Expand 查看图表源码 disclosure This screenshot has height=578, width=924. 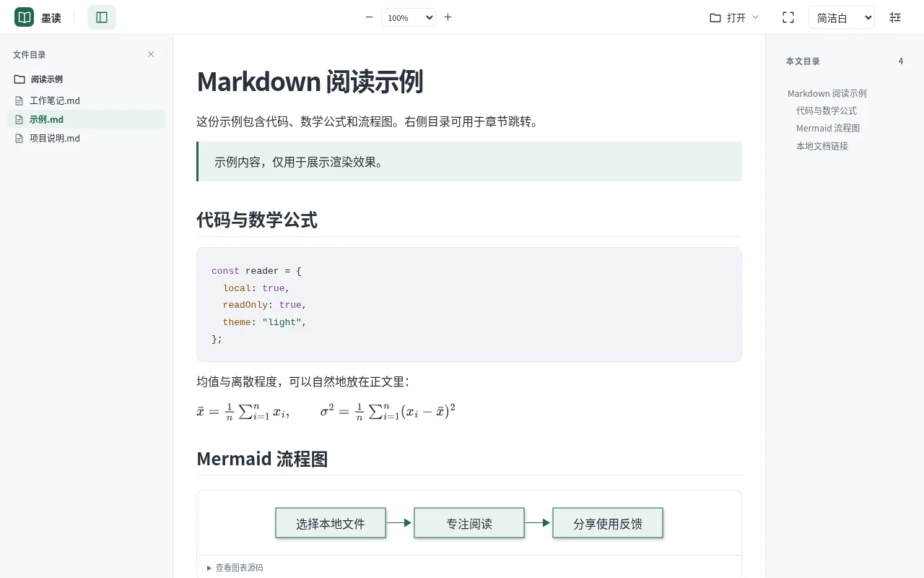click(235, 568)
